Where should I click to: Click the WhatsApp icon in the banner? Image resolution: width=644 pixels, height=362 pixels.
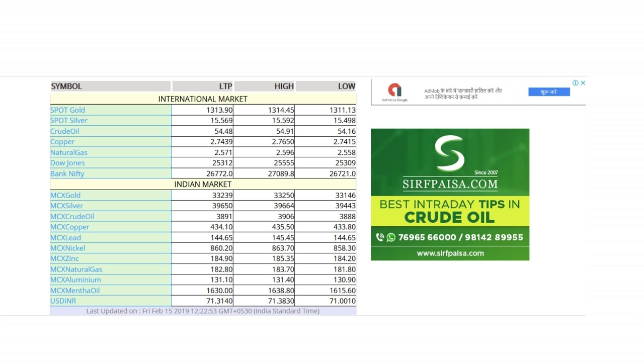coord(391,237)
